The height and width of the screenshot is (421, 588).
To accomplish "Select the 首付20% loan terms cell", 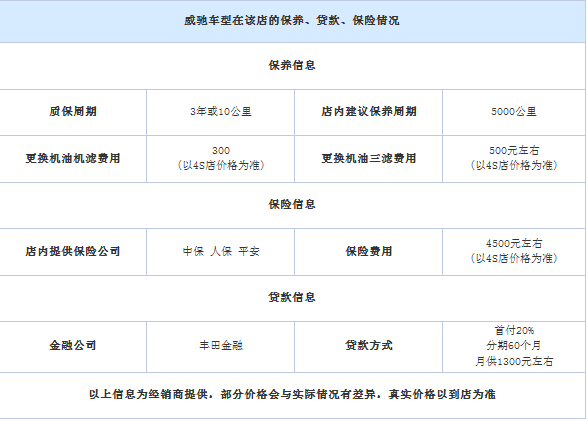I will pos(514,345).
